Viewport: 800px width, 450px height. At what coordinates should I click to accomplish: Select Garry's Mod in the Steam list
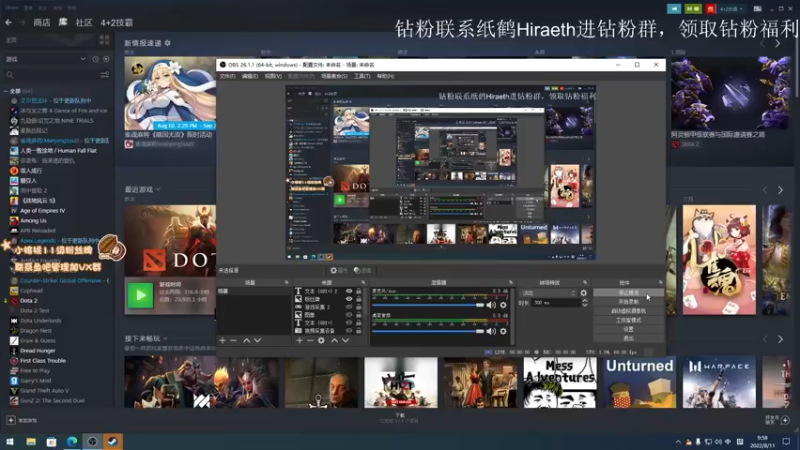[x=36, y=381]
